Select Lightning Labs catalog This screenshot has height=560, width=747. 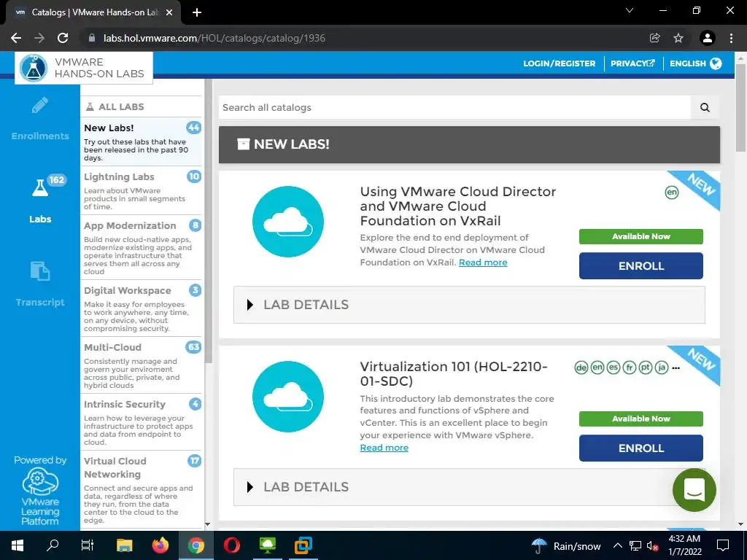point(142,190)
